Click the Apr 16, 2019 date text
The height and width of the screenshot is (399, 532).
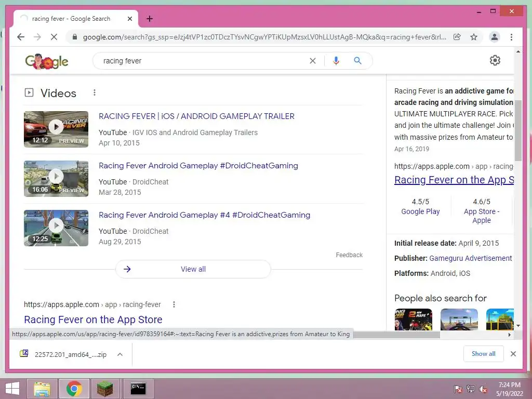pos(411,149)
